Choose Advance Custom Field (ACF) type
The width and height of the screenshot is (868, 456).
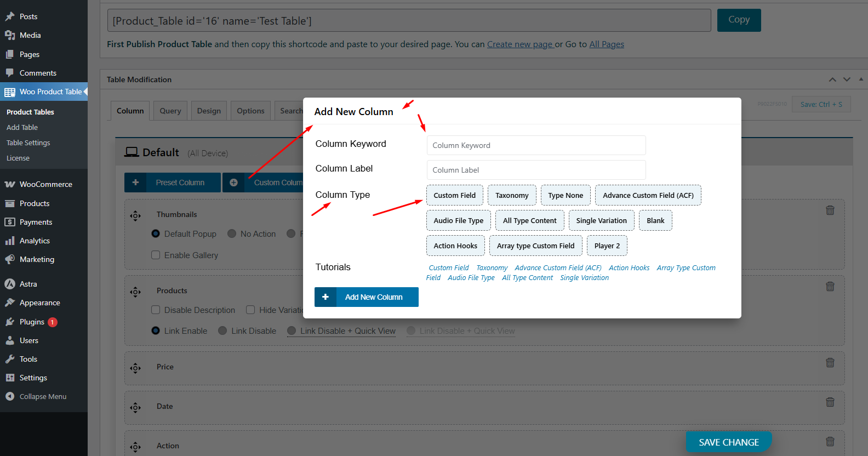point(648,195)
